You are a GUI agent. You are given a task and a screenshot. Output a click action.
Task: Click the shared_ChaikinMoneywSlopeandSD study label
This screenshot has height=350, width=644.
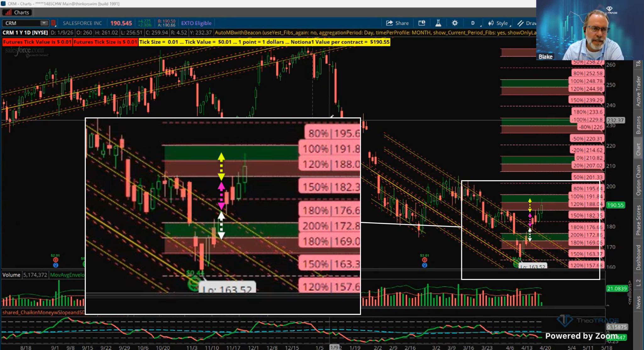tap(43, 312)
